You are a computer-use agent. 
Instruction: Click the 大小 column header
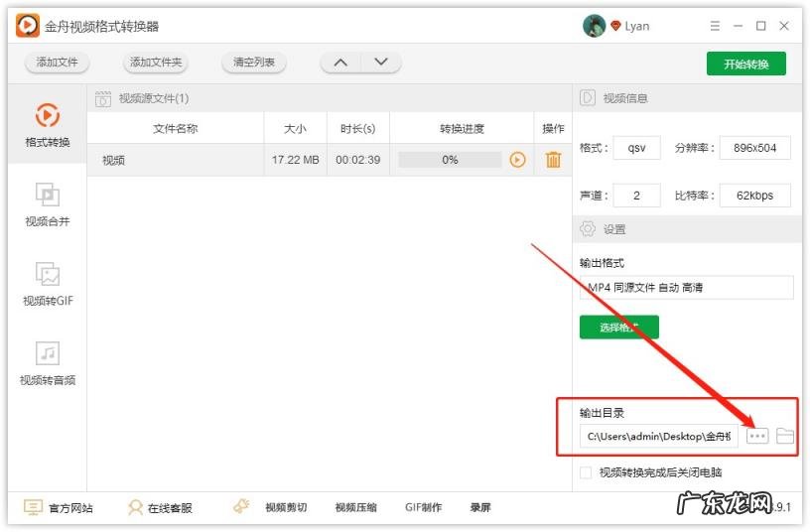point(295,129)
